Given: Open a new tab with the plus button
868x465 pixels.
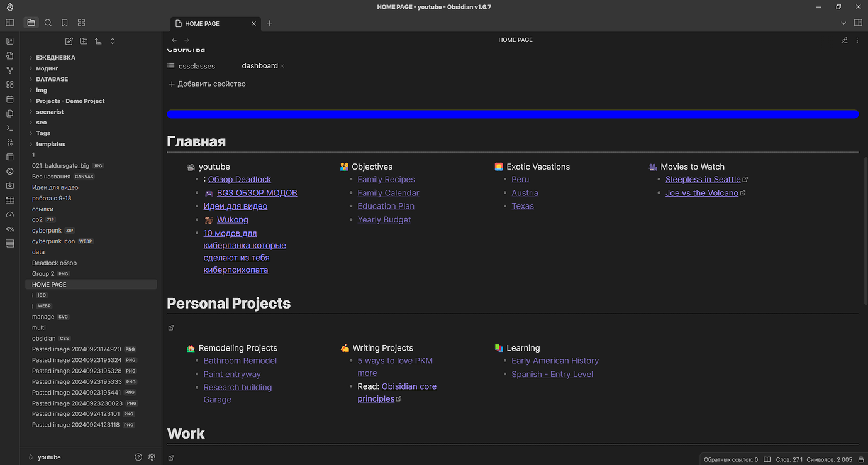Looking at the screenshot, I should [269, 23].
